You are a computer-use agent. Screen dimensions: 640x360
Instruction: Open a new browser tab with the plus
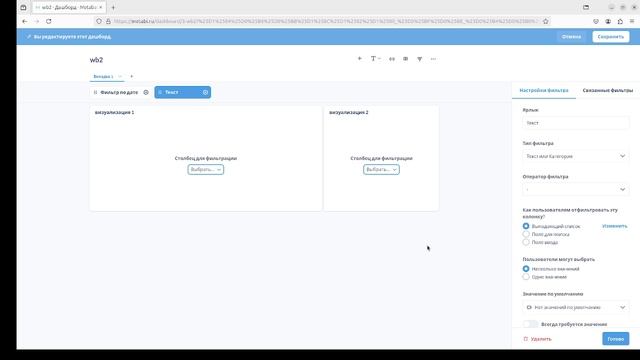[x=113, y=7]
